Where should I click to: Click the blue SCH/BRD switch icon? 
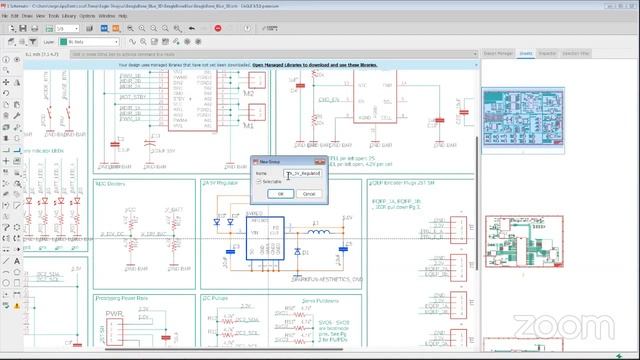[104, 28]
